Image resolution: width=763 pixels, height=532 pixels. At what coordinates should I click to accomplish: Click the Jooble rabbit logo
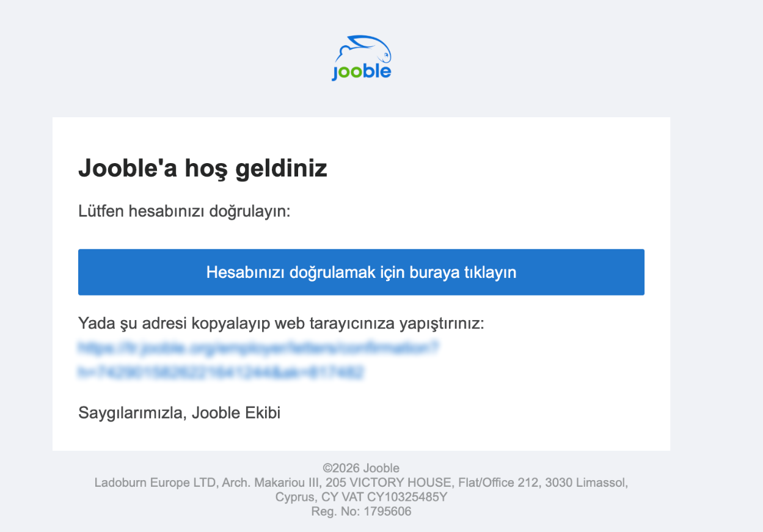pyautogui.click(x=362, y=58)
